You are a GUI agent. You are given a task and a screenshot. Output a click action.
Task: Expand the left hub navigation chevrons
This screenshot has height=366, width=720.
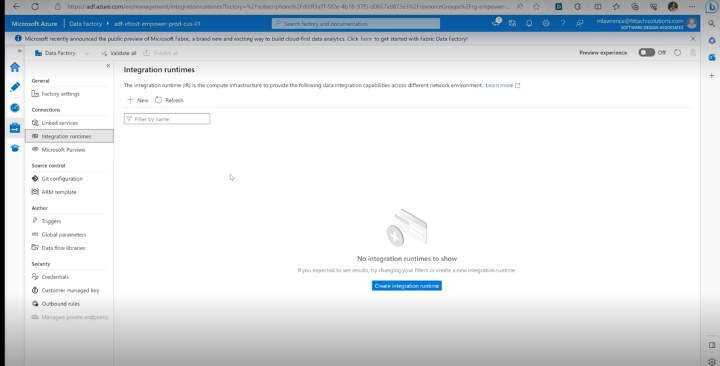coord(19,51)
